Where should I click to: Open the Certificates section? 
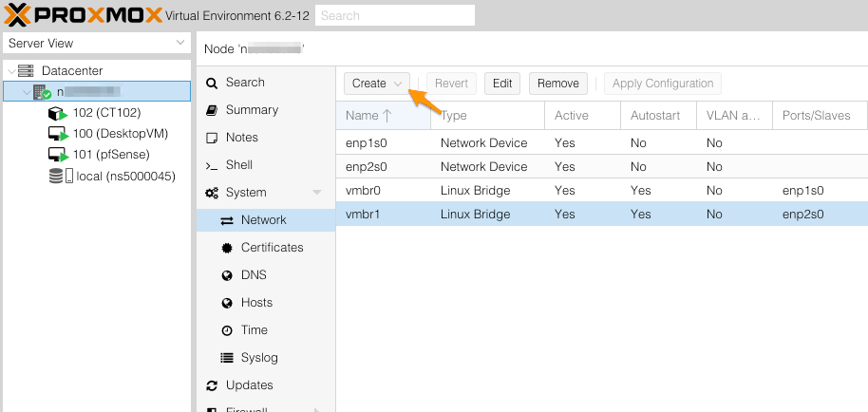coord(272,248)
